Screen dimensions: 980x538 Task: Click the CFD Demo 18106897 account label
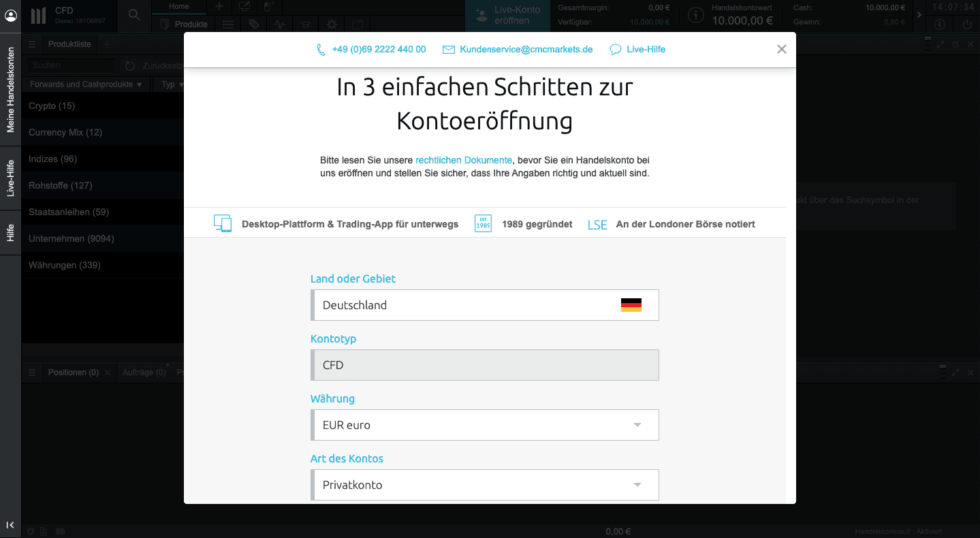point(80,16)
